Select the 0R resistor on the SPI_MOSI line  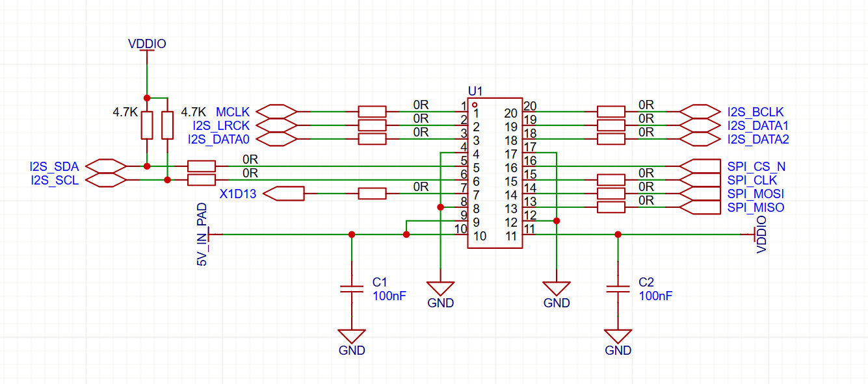pyautogui.click(x=611, y=194)
